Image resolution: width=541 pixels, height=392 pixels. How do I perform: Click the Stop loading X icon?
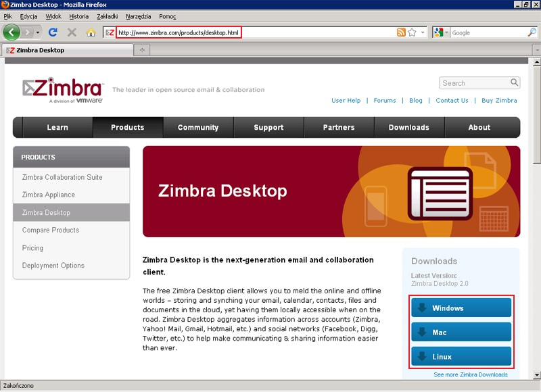tap(72, 32)
